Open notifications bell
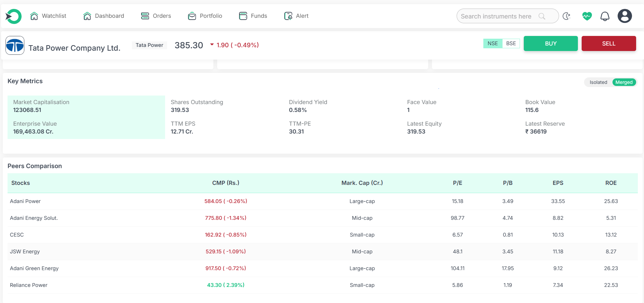The height and width of the screenshot is (303, 644). point(605,16)
